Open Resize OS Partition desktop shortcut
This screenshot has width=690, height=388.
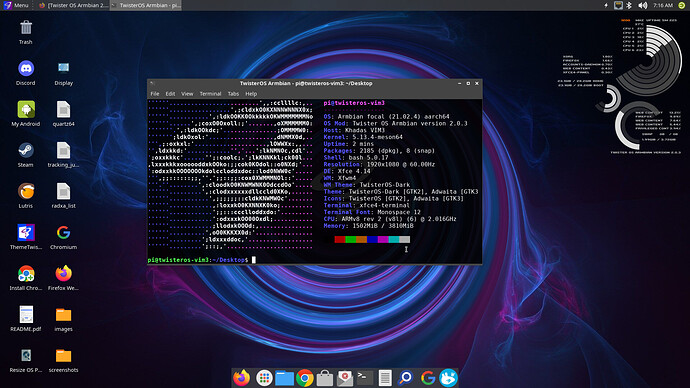pyautogui.click(x=26, y=355)
